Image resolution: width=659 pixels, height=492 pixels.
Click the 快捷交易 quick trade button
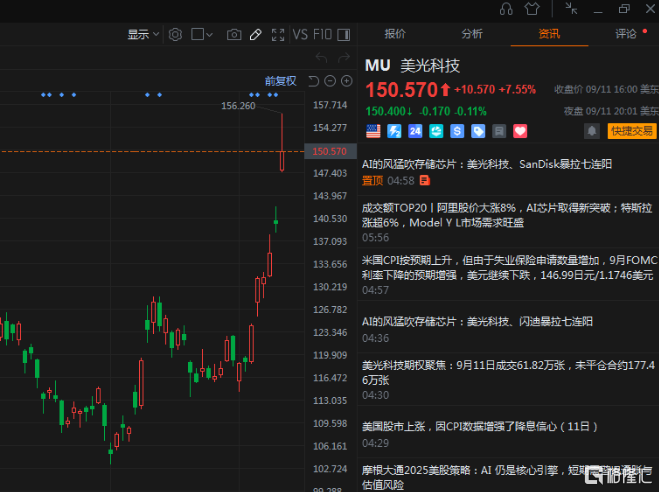pyautogui.click(x=632, y=131)
